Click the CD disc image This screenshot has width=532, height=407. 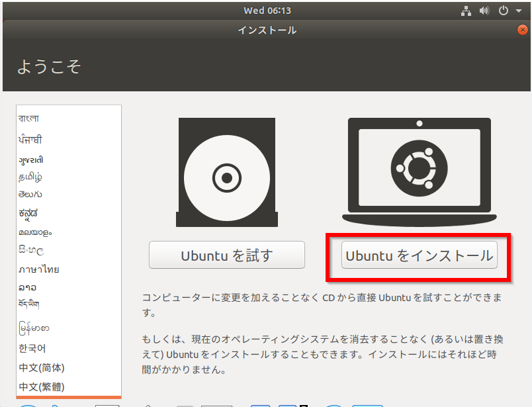coord(227,173)
